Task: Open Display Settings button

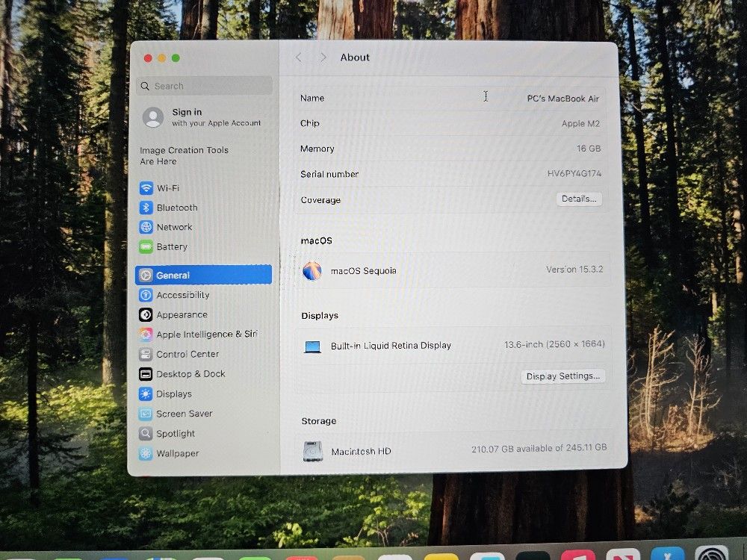Action: (x=562, y=376)
